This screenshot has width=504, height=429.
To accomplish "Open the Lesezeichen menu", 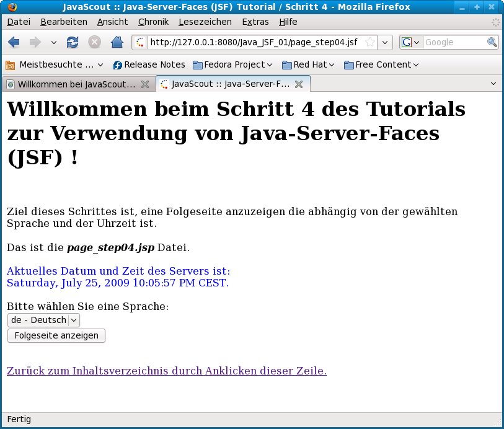I will click(205, 22).
